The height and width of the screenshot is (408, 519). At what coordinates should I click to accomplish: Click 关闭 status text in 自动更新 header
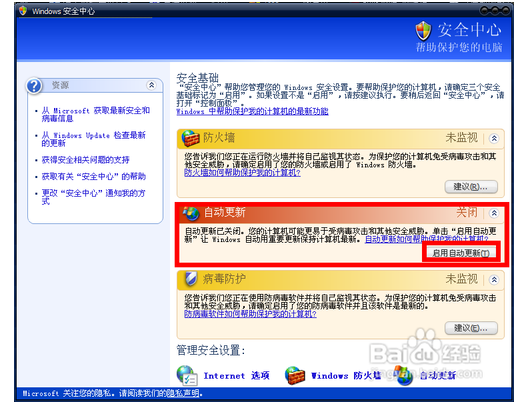coord(467,212)
